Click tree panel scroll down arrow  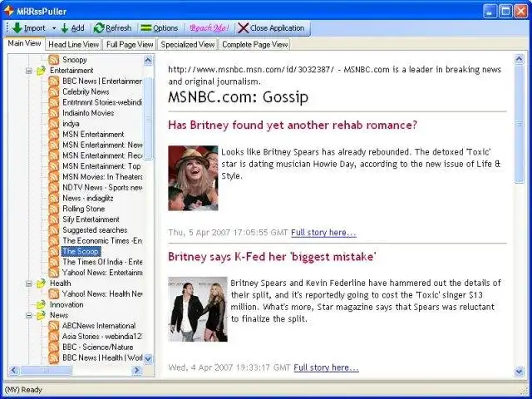click(x=148, y=358)
